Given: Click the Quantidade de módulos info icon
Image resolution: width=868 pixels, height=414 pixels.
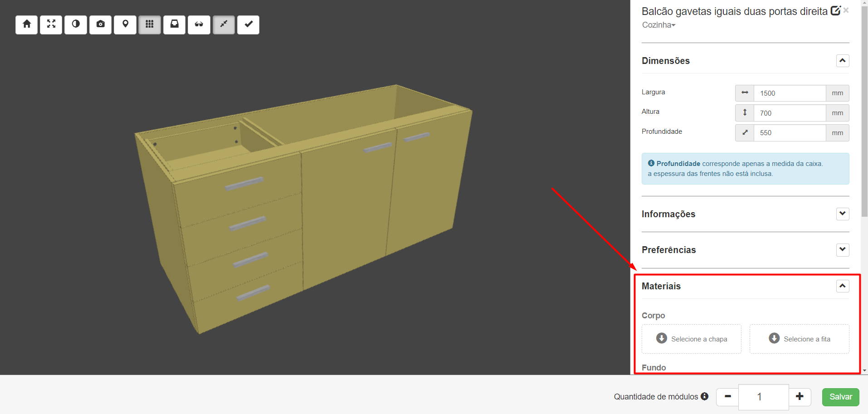Looking at the screenshot, I should pyautogui.click(x=704, y=396).
